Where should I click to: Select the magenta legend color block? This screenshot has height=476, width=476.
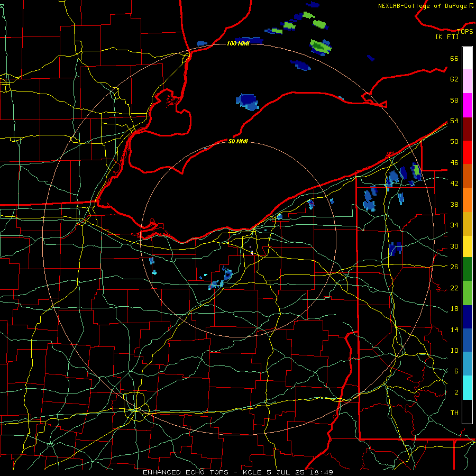tap(467, 105)
